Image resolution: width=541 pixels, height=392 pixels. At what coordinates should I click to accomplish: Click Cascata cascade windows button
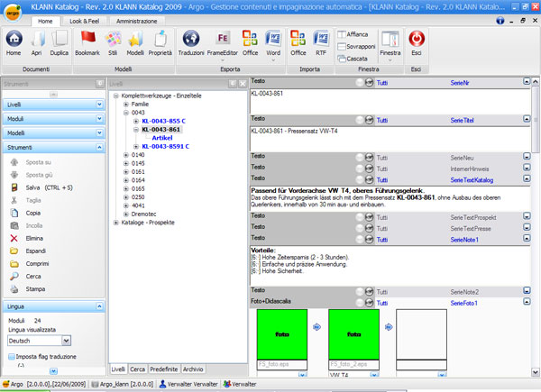pos(353,59)
